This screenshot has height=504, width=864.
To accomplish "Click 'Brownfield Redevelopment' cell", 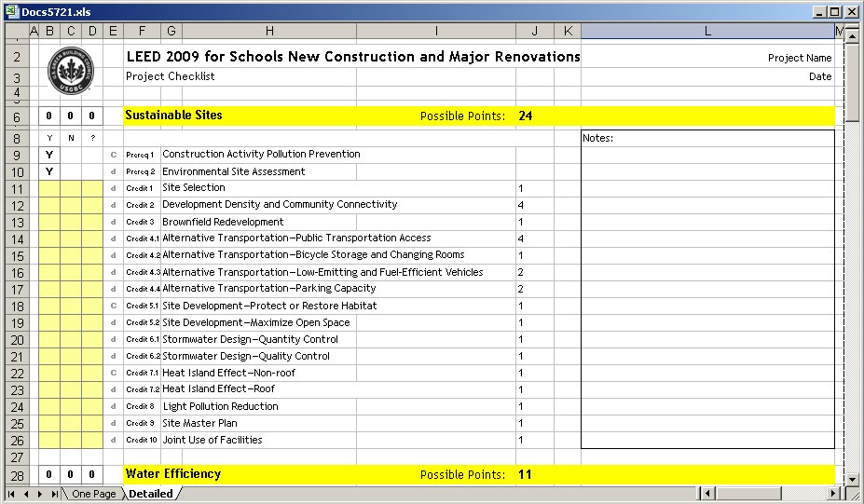I will point(223,222).
